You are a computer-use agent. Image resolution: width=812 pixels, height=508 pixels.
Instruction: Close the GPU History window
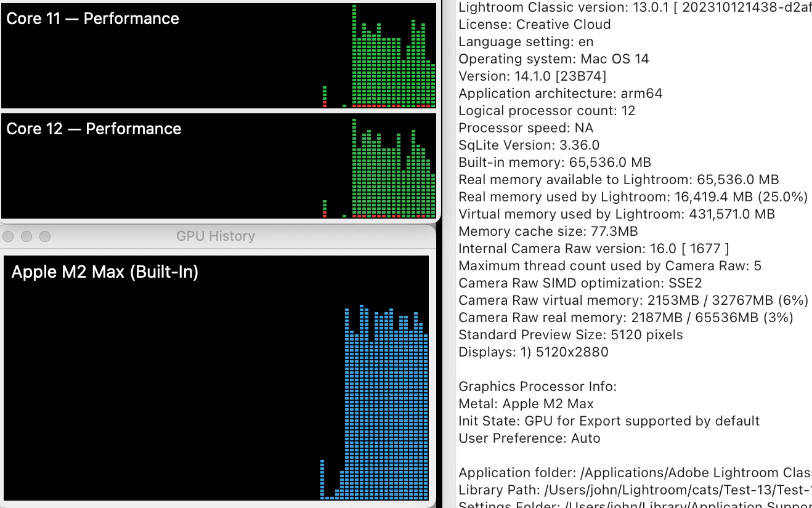9,236
